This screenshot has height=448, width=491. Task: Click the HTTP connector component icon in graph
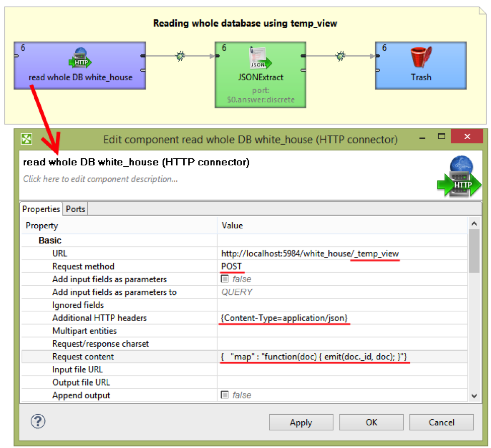[x=80, y=59]
